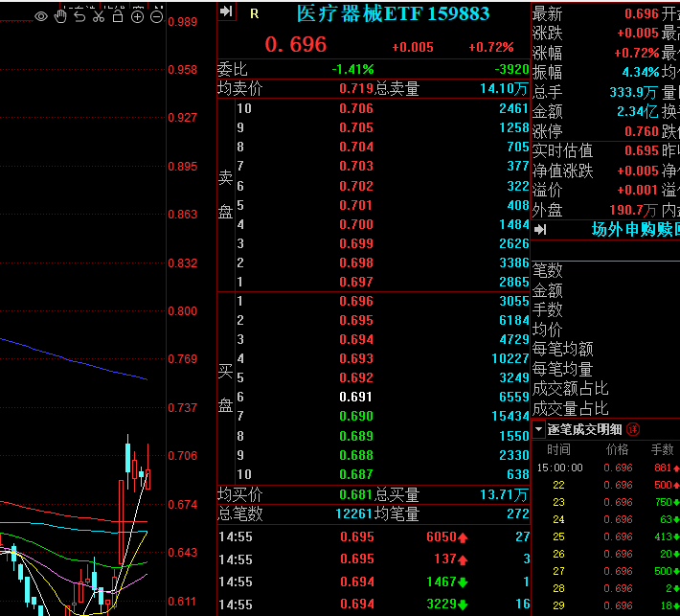Click the trade row with volume 137
The width and height of the screenshot is (680, 616).
pyautogui.click(x=374, y=559)
